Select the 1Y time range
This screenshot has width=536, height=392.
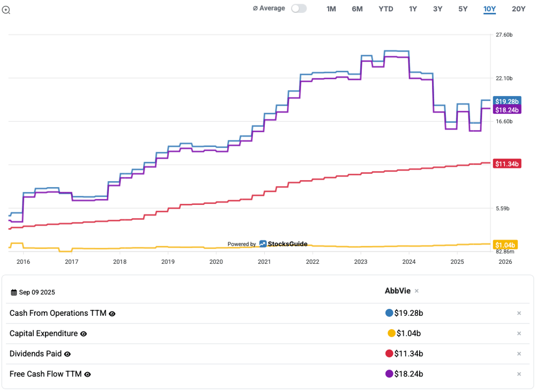coord(413,9)
